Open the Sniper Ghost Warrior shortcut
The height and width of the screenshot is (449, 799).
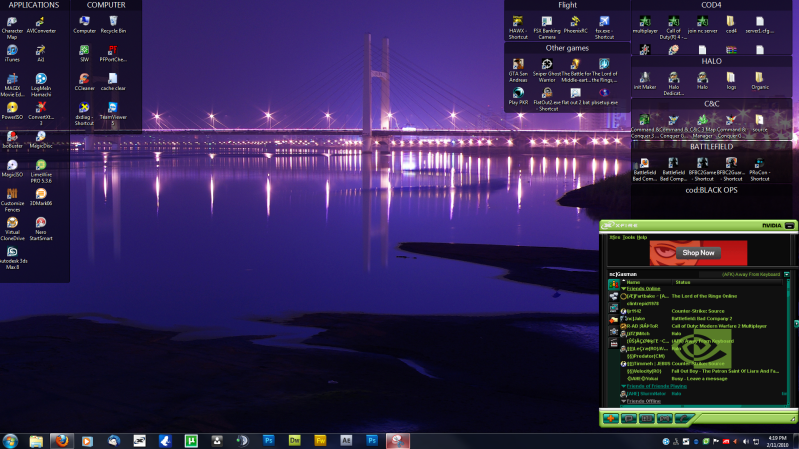547,70
